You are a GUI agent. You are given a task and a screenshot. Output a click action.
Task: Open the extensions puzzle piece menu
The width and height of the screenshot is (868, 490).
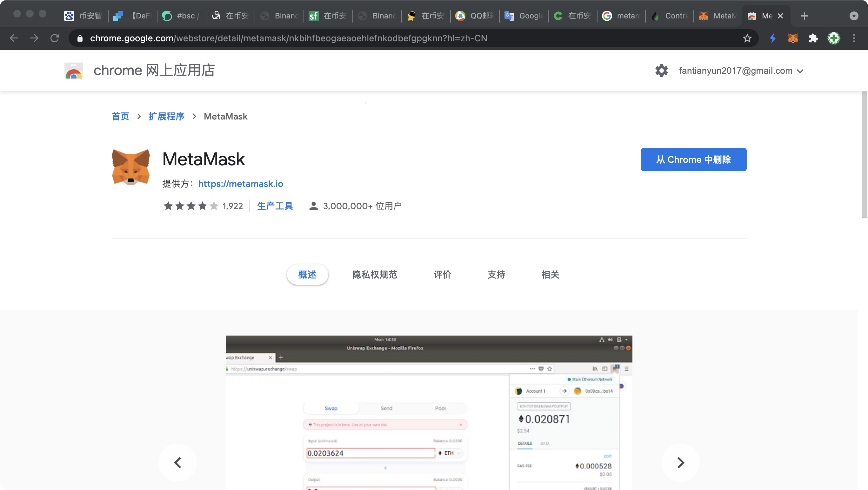813,38
